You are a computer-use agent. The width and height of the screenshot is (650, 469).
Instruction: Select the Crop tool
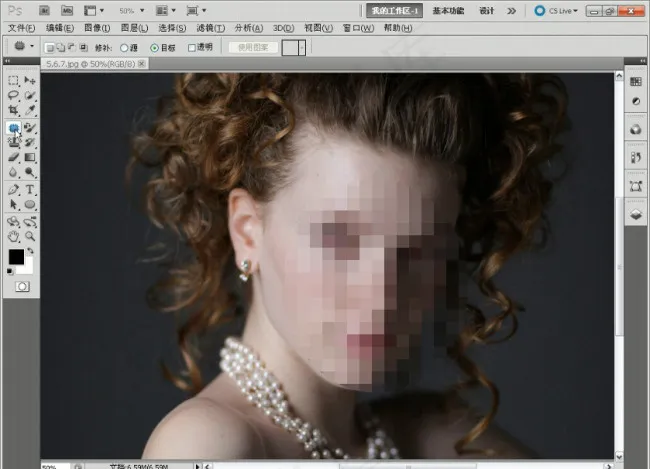(x=14, y=111)
